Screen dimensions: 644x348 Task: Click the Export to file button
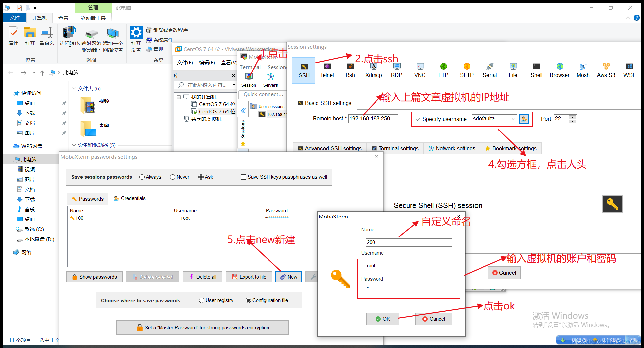coord(249,277)
